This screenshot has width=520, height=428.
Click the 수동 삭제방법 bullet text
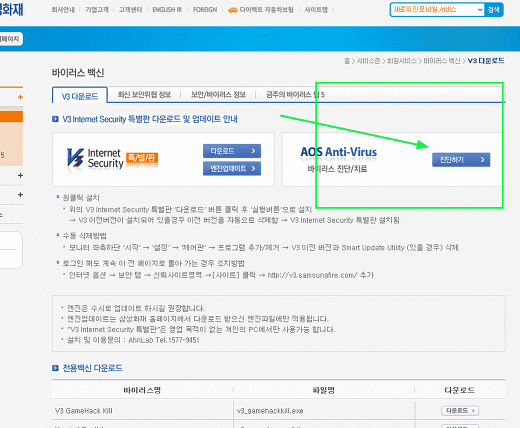click(85, 236)
